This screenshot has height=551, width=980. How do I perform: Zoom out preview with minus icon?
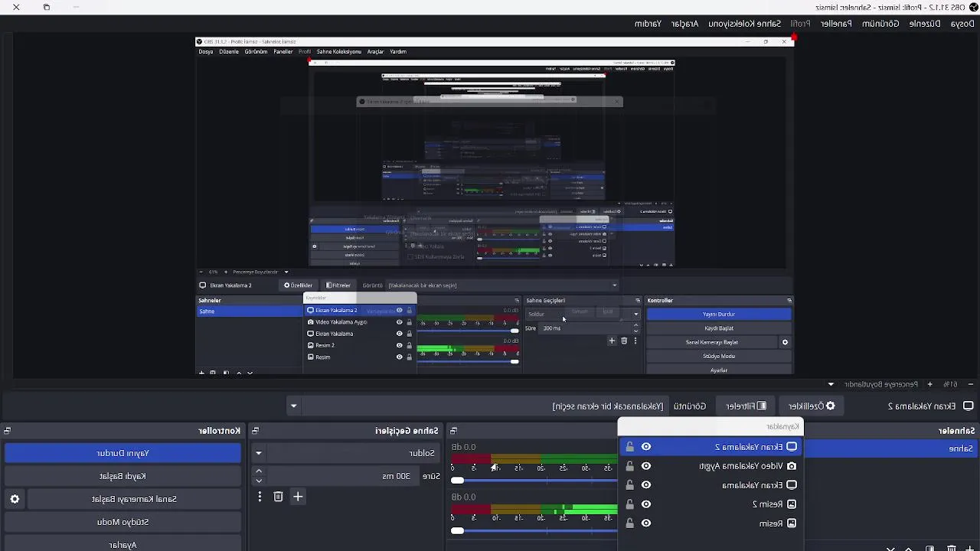click(x=970, y=384)
